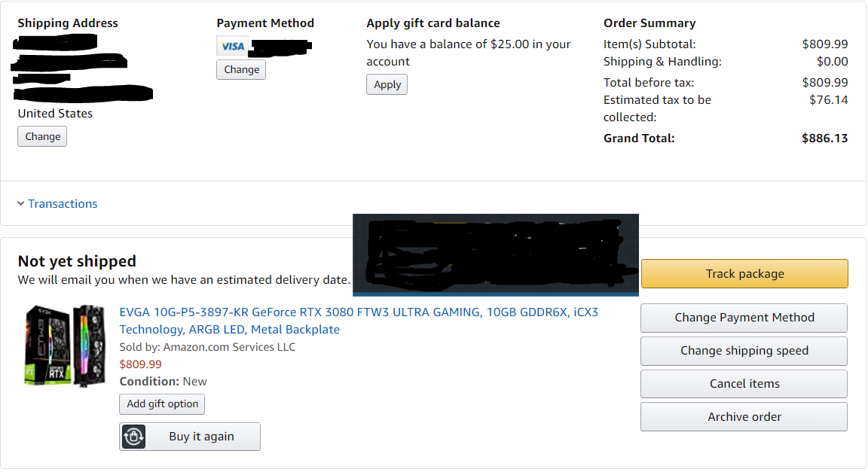Image resolution: width=868 pixels, height=472 pixels.
Task: Click the Transactions link text
Action: click(x=63, y=204)
